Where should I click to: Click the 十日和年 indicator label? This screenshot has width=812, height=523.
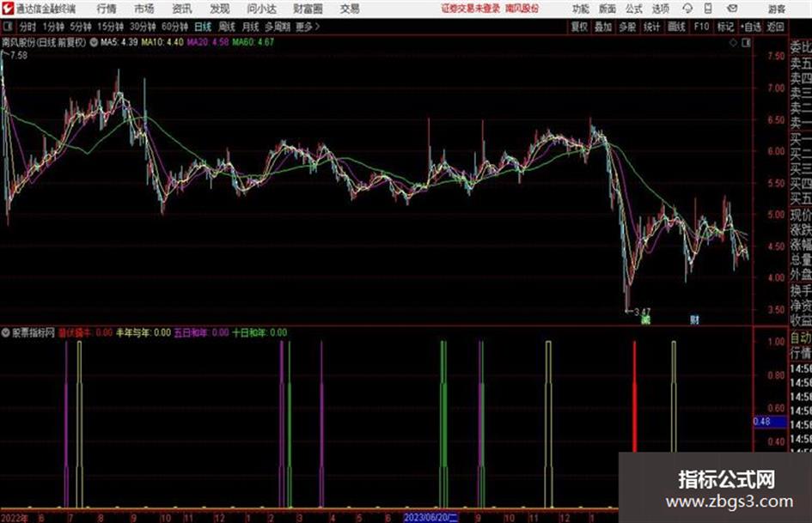pyautogui.click(x=259, y=333)
